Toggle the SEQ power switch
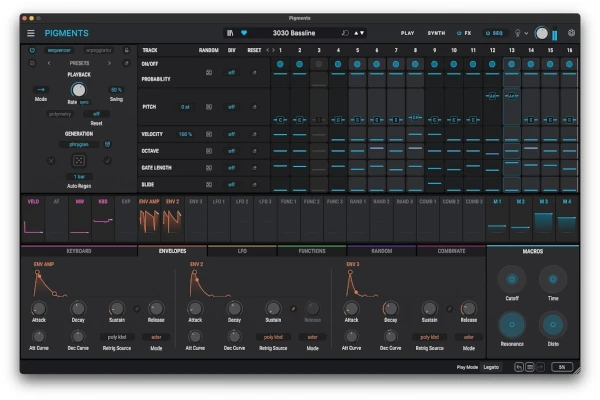The height and width of the screenshot is (400, 600). [x=488, y=33]
